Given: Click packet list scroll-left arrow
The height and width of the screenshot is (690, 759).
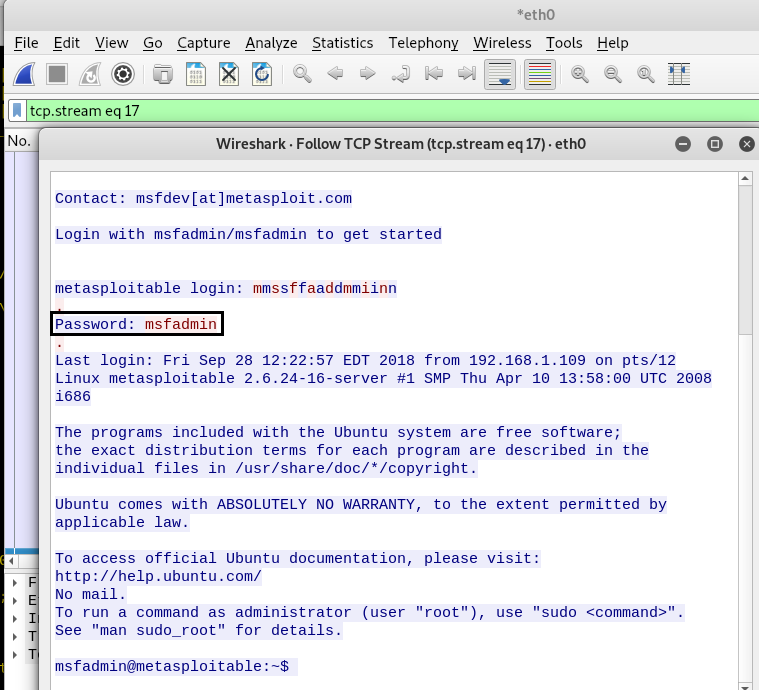Looking at the screenshot, I should [11, 561].
